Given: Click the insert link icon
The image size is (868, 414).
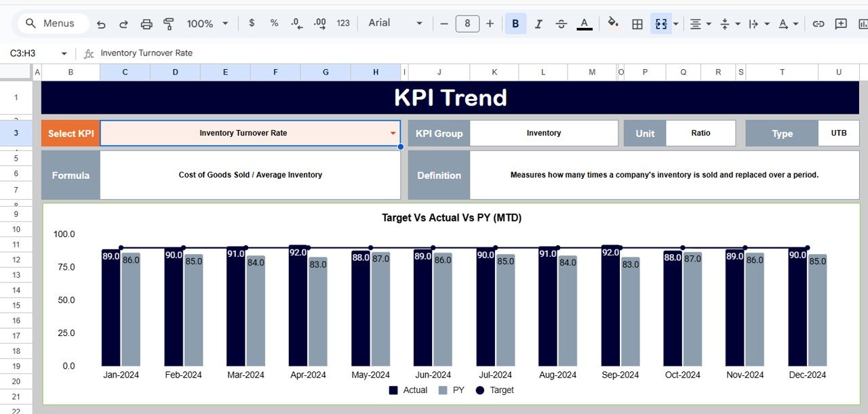Looking at the screenshot, I should [817, 23].
